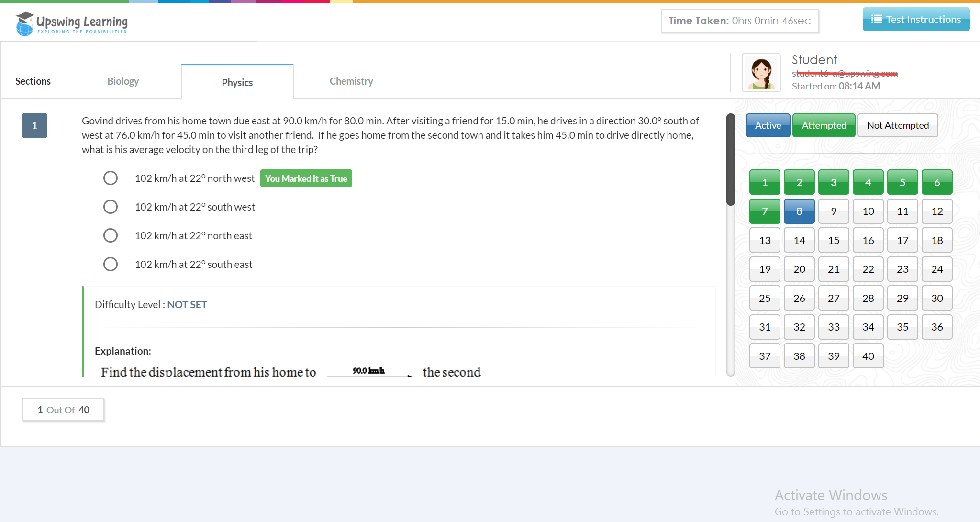
Task: Navigate to question 40
Action: (x=868, y=356)
